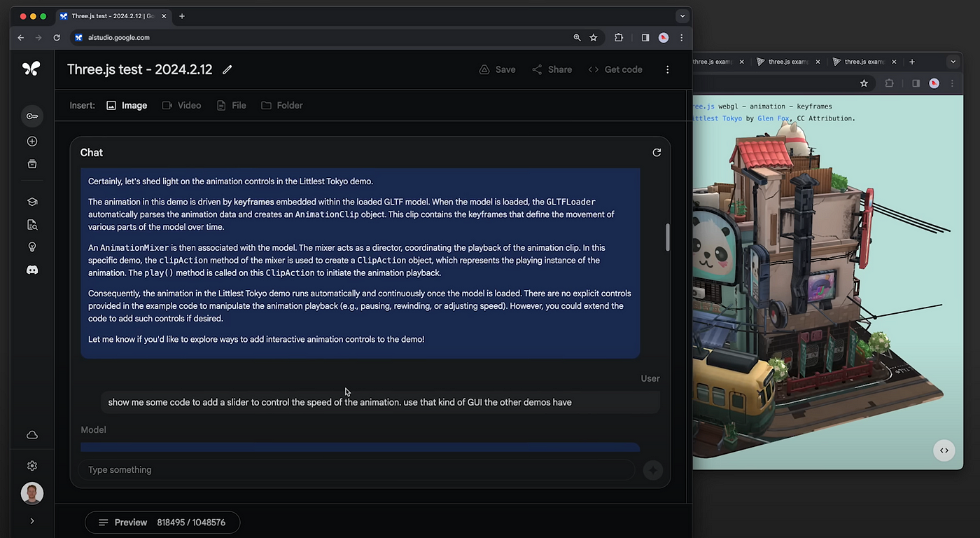Screen dimensions: 980x538
Task: Open Get code
Action: point(615,69)
